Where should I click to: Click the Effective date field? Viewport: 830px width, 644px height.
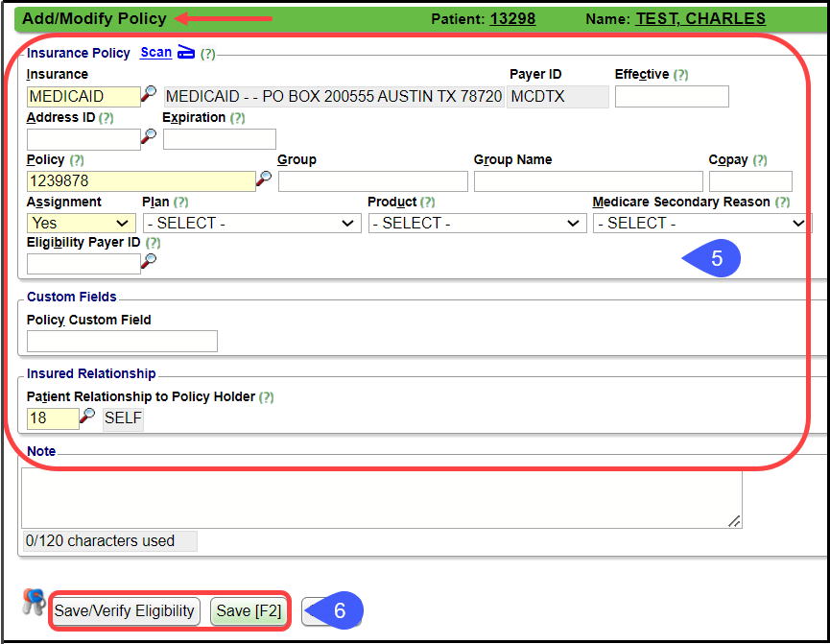click(x=672, y=96)
